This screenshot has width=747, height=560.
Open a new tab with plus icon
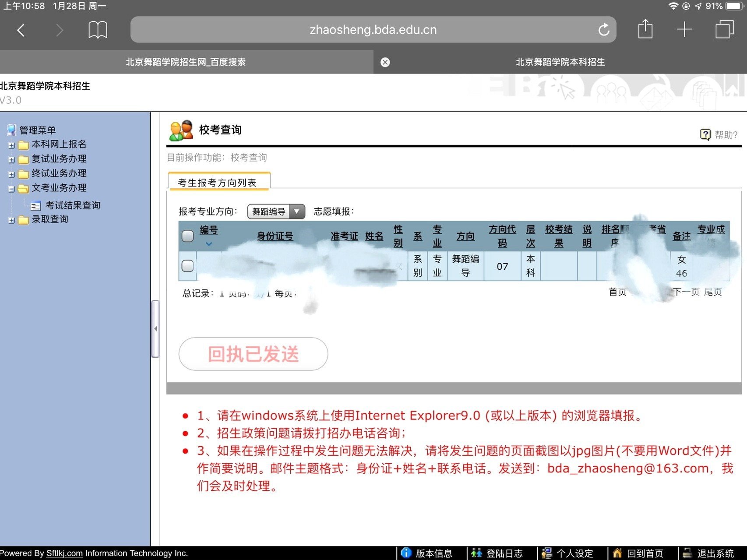684,30
